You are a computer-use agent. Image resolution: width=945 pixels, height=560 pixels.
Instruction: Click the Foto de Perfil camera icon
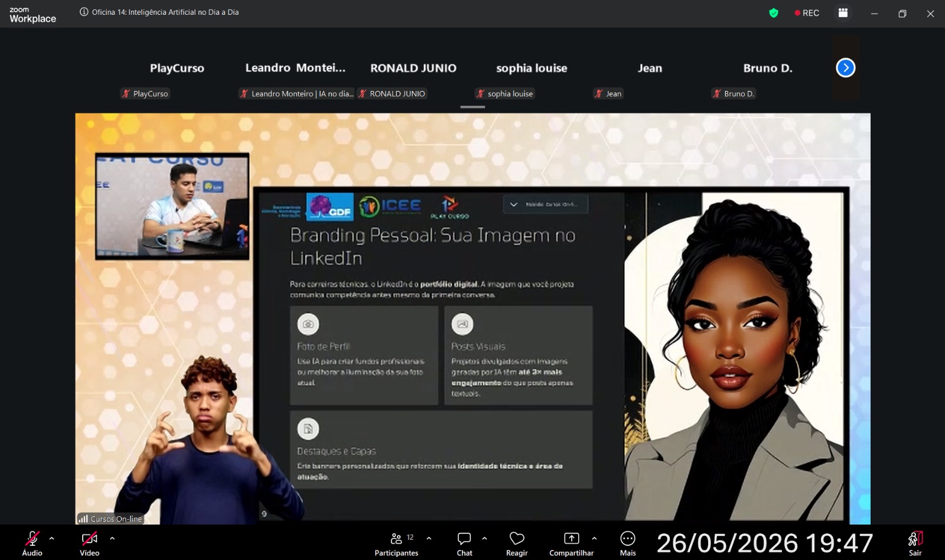click(x=308, y=324)
